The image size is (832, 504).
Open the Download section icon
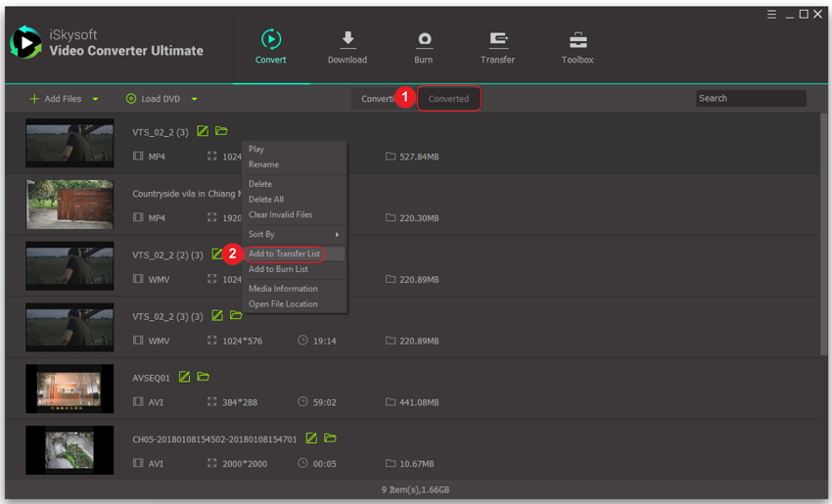(347, 40)
